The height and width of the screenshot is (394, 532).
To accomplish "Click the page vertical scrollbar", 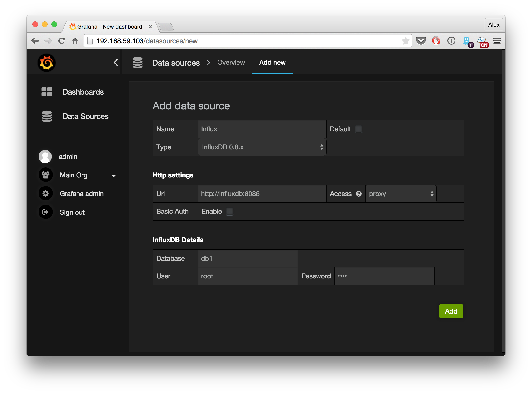I will (503, 200).
